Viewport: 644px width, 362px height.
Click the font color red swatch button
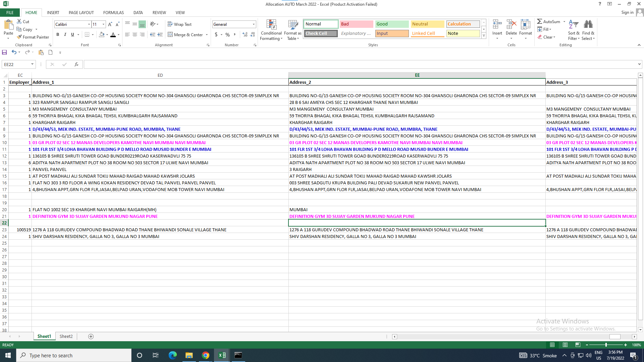point(113,35)
